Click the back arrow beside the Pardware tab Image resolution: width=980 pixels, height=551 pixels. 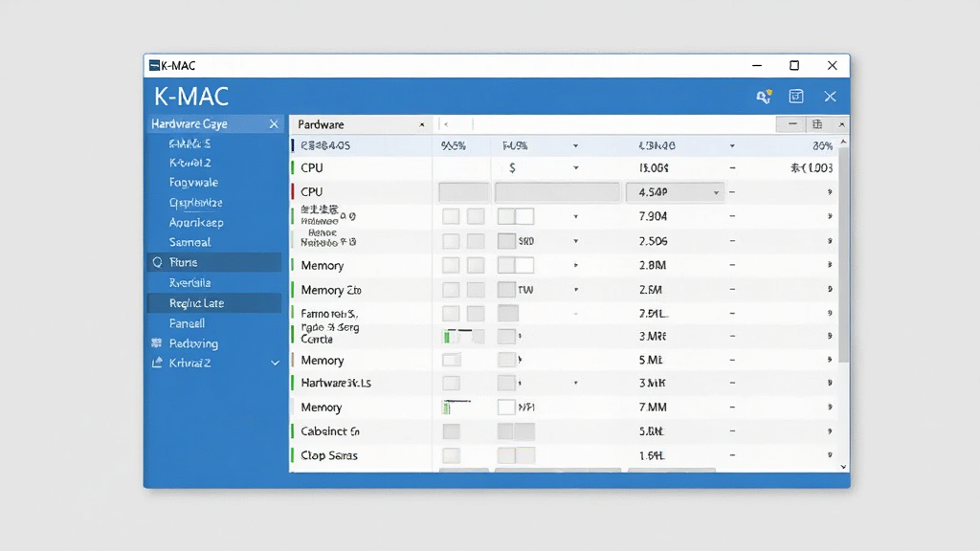(x=446, y=124)
